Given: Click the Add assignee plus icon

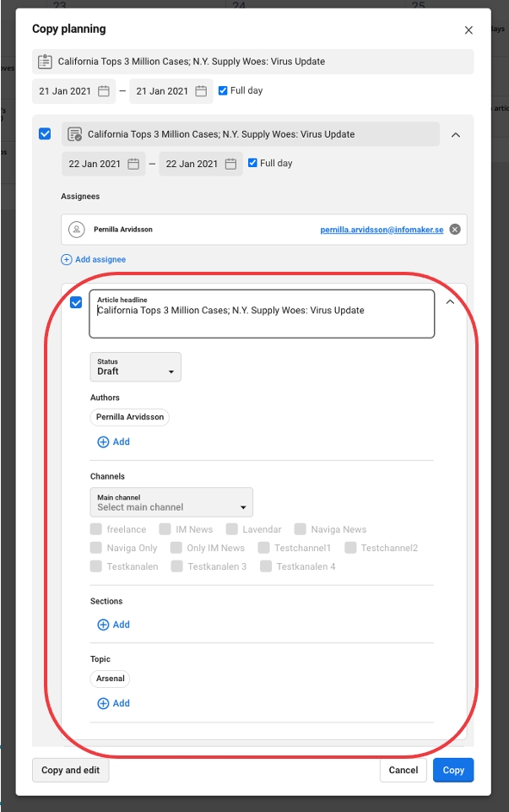Looking at the screenshot, I should (x=67, y=259).
